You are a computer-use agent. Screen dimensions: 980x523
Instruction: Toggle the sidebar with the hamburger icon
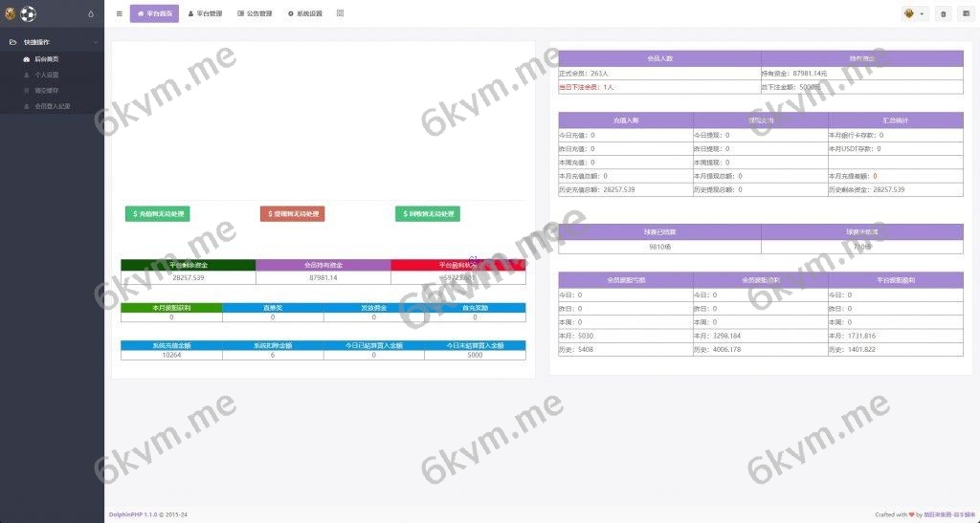[x=120, y=13]
